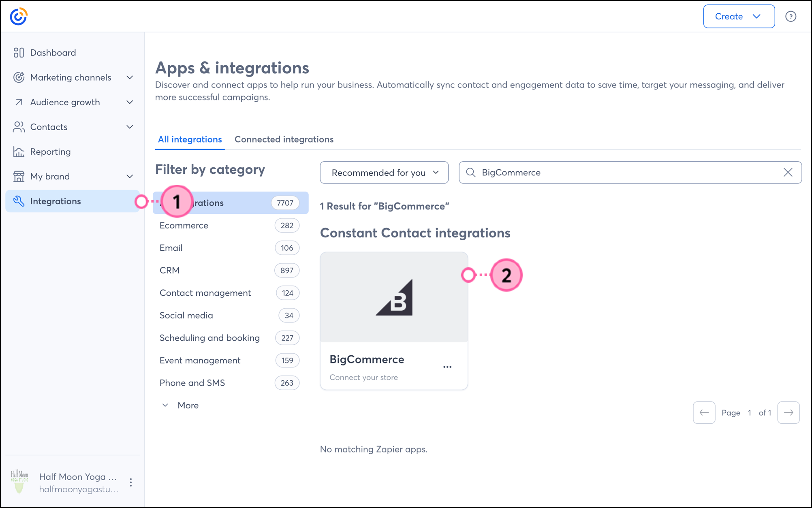Open BigCommerce card three-dot menu
812x508 pixels.
click(447, 367)
